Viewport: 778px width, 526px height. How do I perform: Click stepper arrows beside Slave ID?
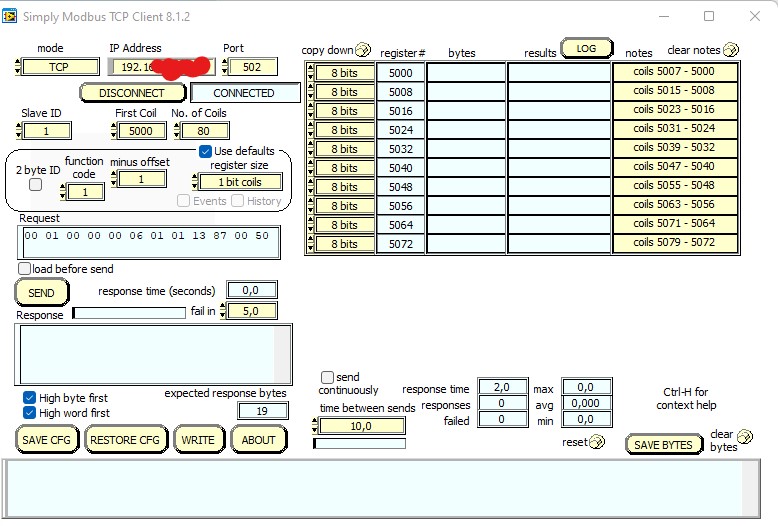pyautogui.click(x=19, y=131)
